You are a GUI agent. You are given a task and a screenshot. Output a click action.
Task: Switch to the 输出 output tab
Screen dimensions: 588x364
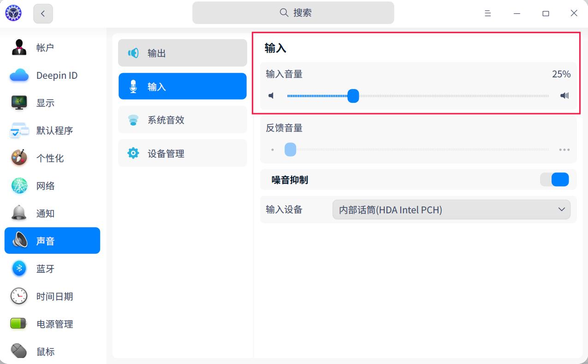coord(183,53)
